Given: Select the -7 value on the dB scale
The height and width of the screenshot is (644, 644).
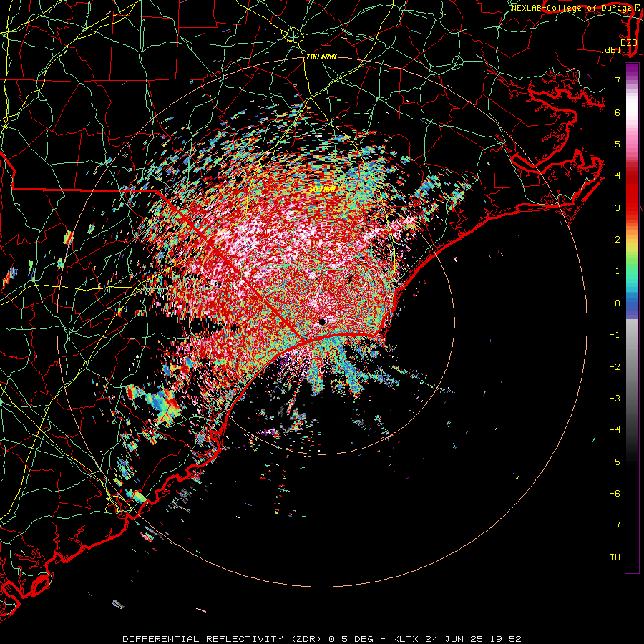Looking at the screenshot, I should [x=615, y=525].
